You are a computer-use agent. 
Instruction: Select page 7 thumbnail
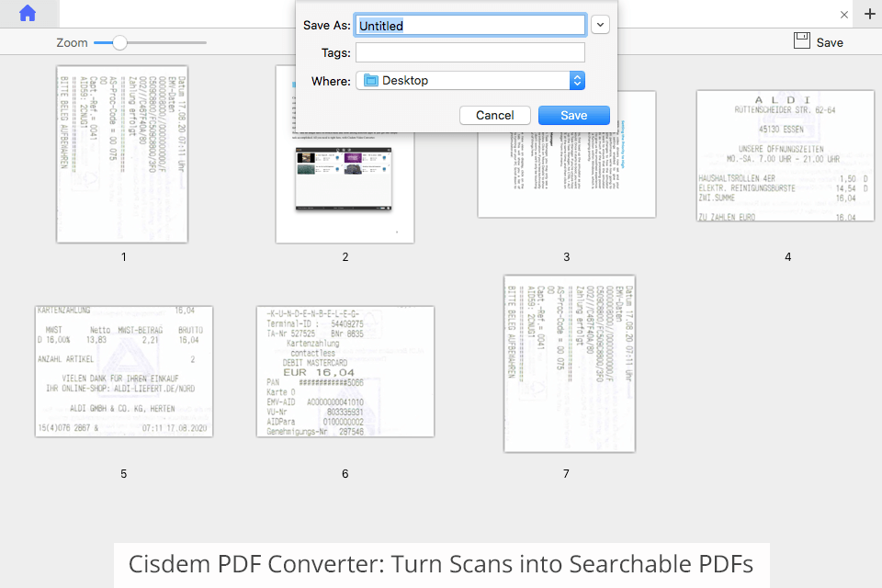[570, 364]
